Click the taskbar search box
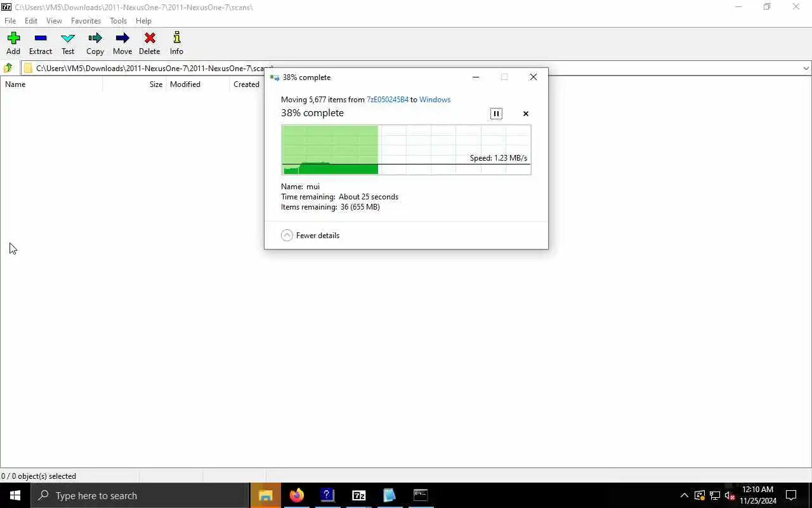 coord(140,495)
